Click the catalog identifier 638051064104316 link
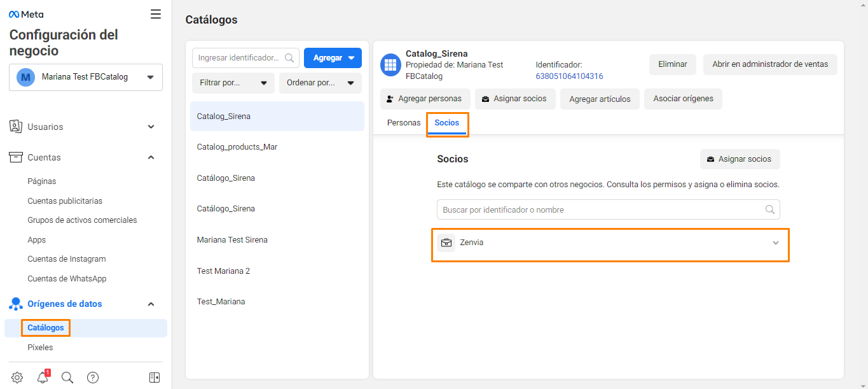The height and width of the screenshot is (389, 868). tap(569, 76)
